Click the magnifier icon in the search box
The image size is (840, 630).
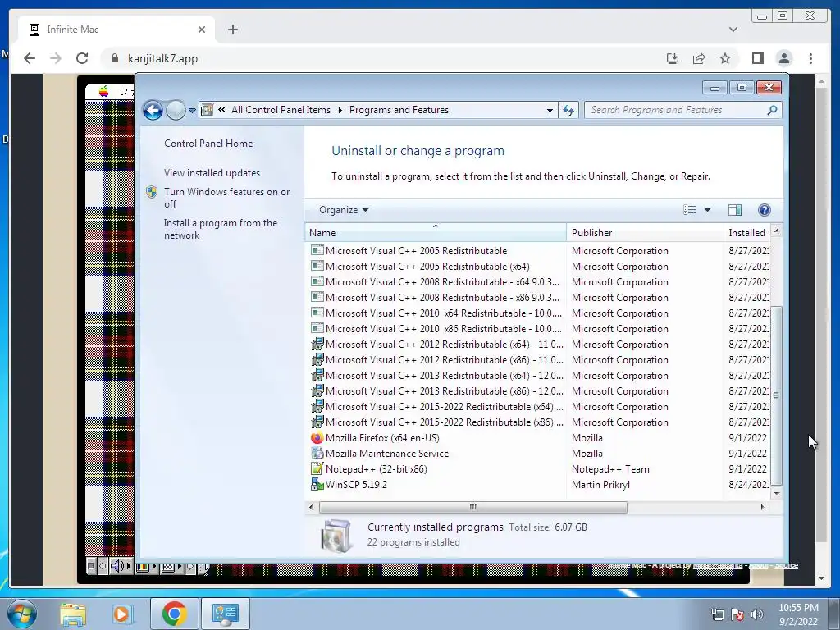coord(772,110)
